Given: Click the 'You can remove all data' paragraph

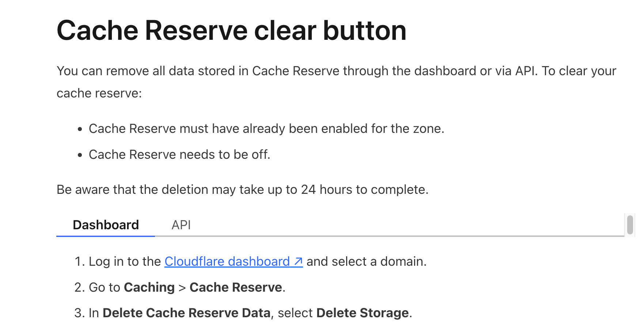Looking at the screenshot, I should [336, 82].
